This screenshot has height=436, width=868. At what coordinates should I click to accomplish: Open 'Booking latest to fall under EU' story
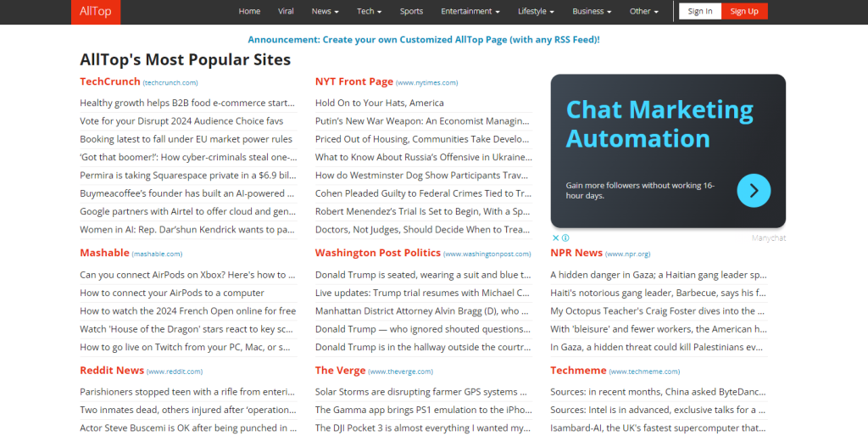pos(186,139)
